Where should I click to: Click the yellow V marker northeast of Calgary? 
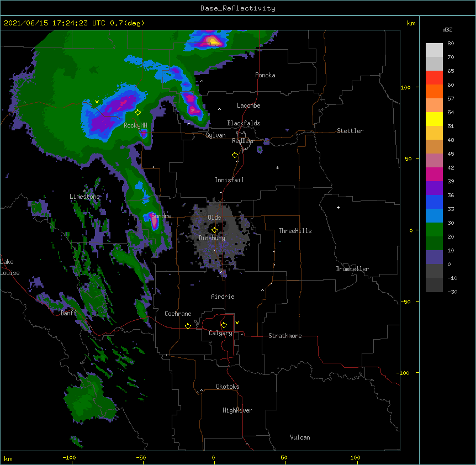coord(237,323)
